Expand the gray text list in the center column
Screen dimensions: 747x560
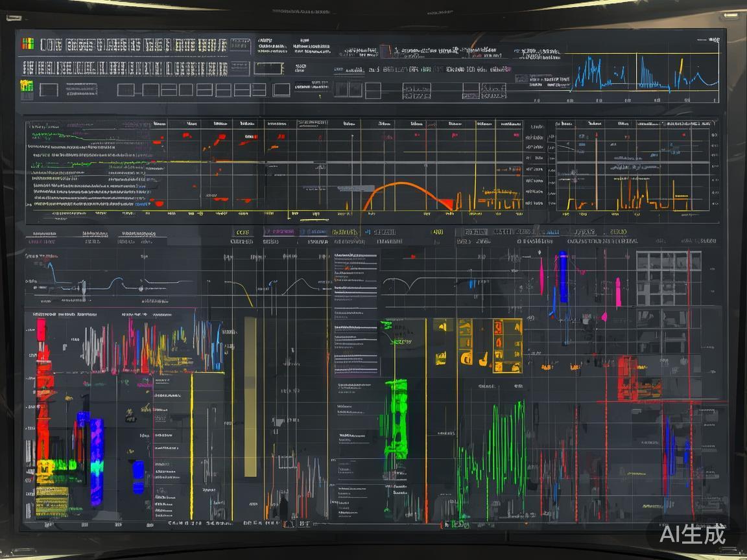pyautogui.click(x=355, y=311)
